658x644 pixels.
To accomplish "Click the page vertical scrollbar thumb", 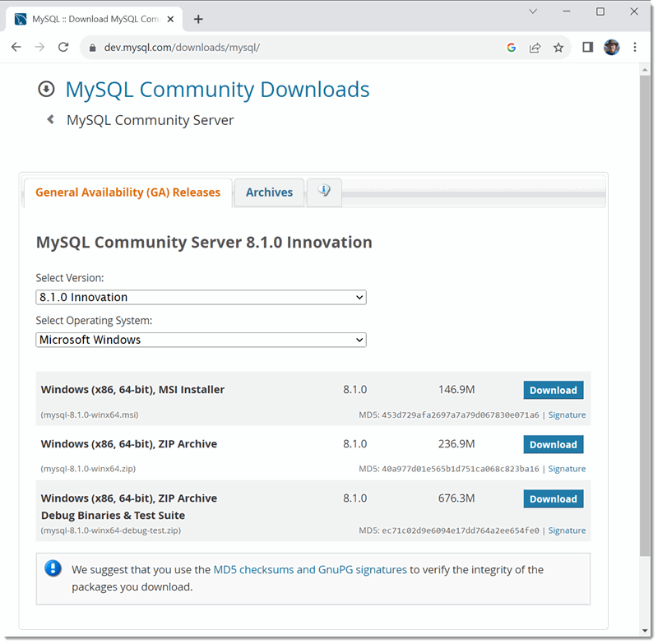I will coord(645,316).
